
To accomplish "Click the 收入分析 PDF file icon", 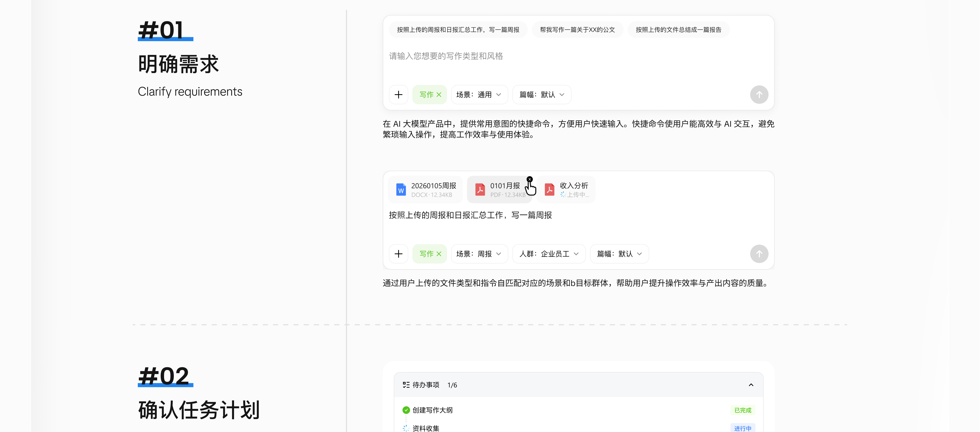I will 549,189.
